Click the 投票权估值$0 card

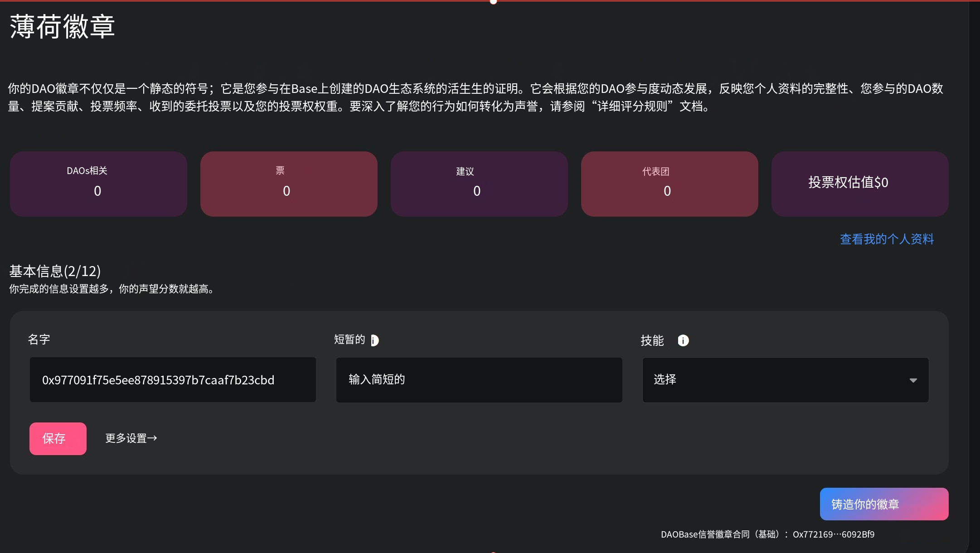tap(860, 184)
